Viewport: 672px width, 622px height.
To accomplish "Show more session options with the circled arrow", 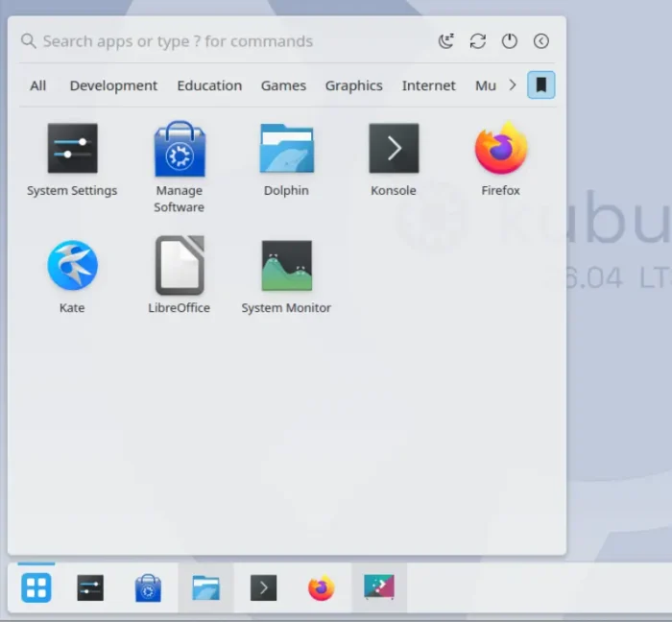I will (541, 41).
